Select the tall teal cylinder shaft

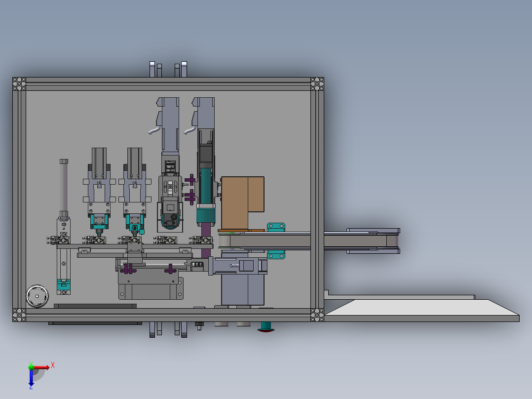(206, 186)
